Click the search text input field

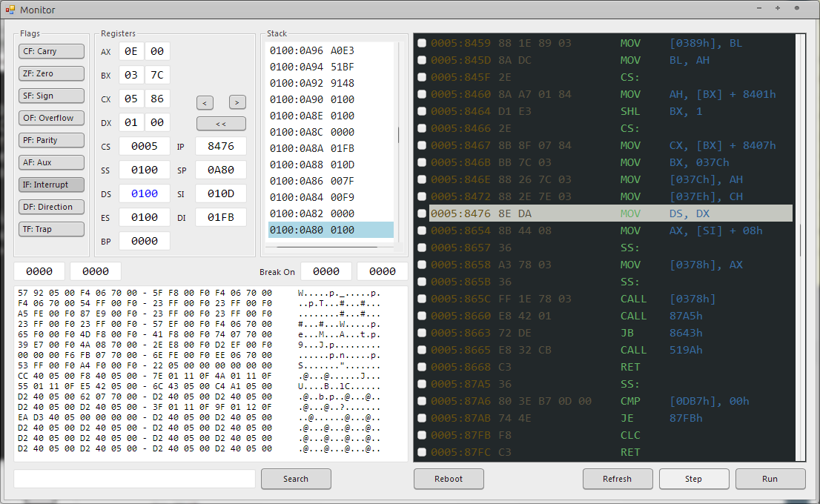click(x=134, y=479)
